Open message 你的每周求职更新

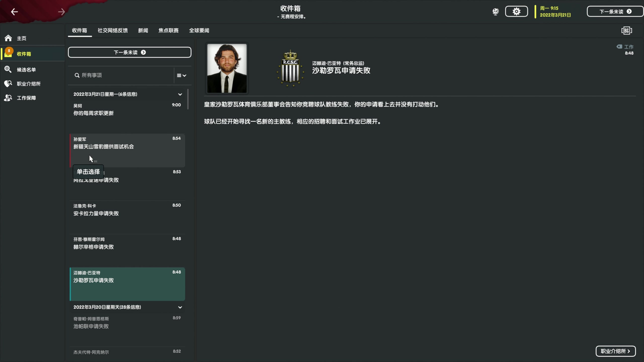pos(127,117)
